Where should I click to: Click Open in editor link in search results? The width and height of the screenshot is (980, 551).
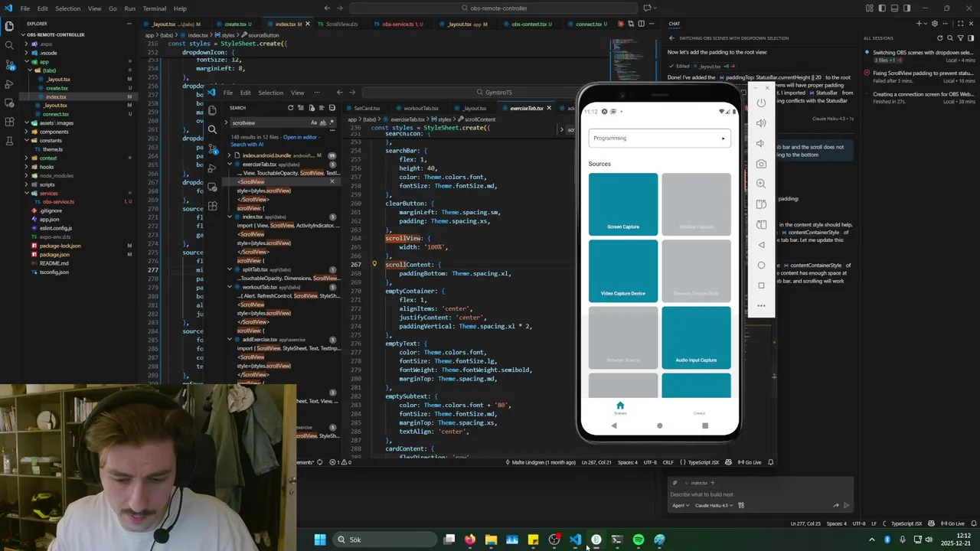click(x=299, y=137)
